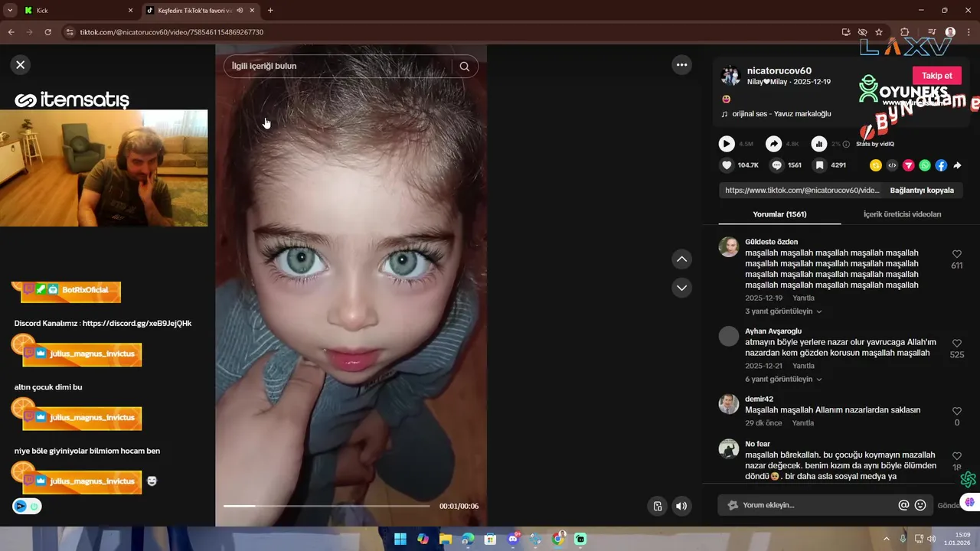Go back in browser history
This screenshot has width=980, height=551.
tap(11, 32)
